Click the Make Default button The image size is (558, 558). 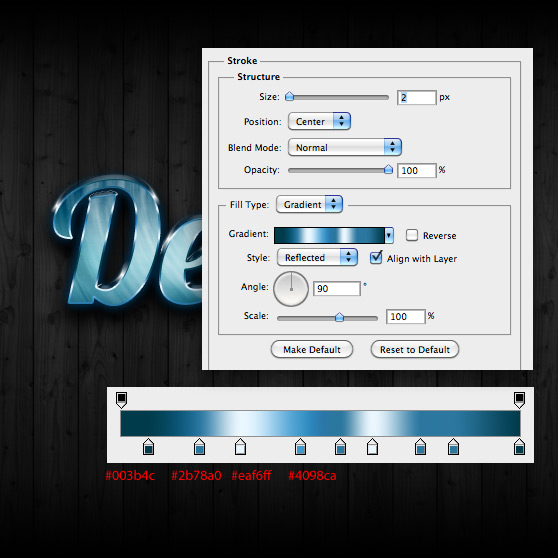pyautogui.click(x=312, y=349)
